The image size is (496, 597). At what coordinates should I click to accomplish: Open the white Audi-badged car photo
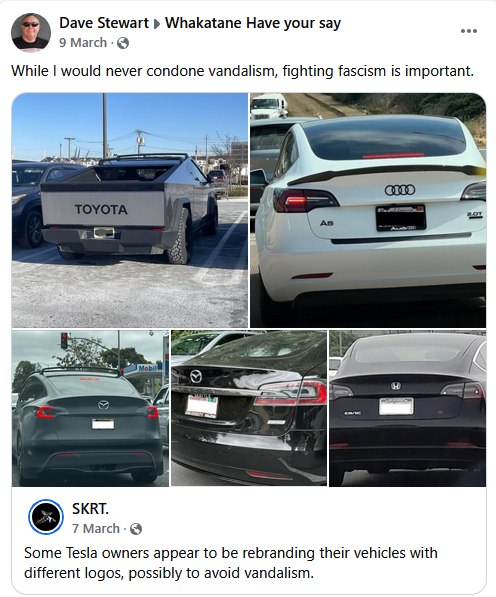[x=368, y=210]
